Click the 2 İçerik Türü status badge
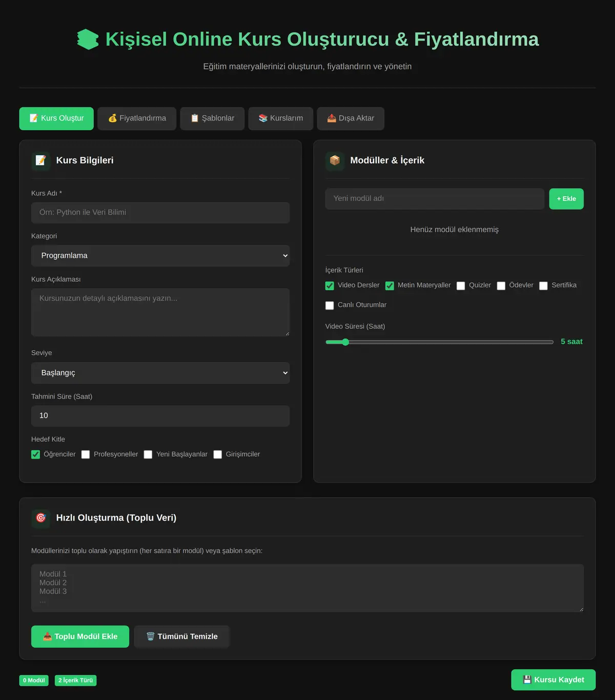This screenshot has height=700, width=615. click(x=75, y=681)
